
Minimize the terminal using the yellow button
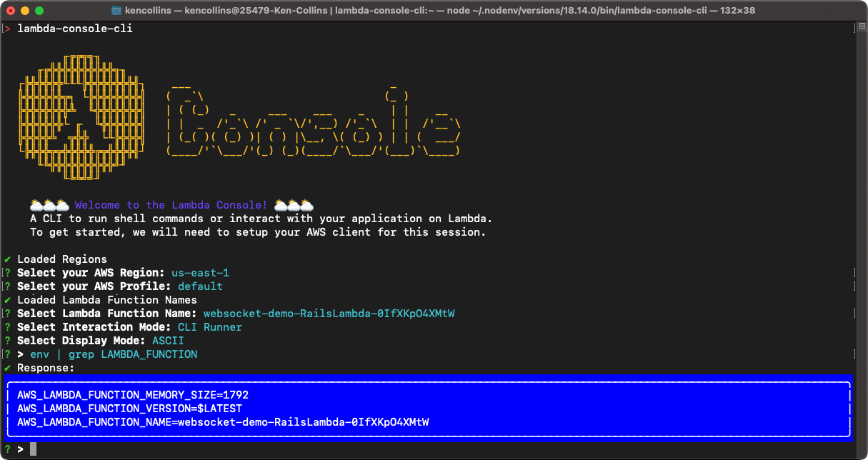25,11
